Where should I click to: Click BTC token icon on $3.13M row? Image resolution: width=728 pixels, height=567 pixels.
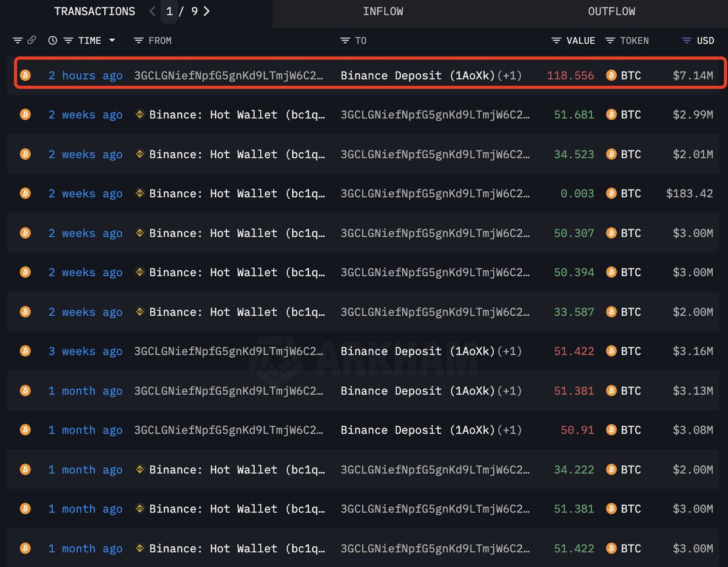pyautogui.click(x=612, y=390)
